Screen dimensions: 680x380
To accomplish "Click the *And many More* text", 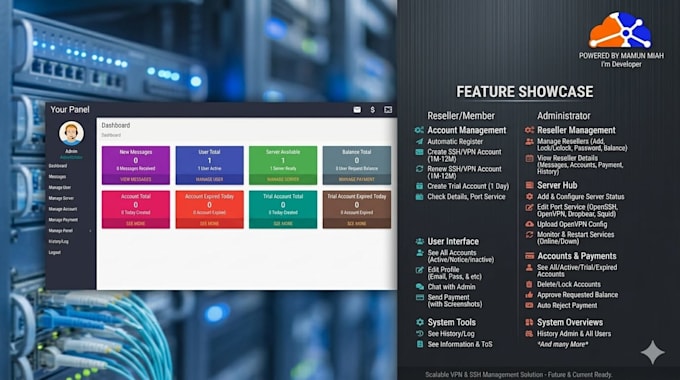I will pos(563,344).
